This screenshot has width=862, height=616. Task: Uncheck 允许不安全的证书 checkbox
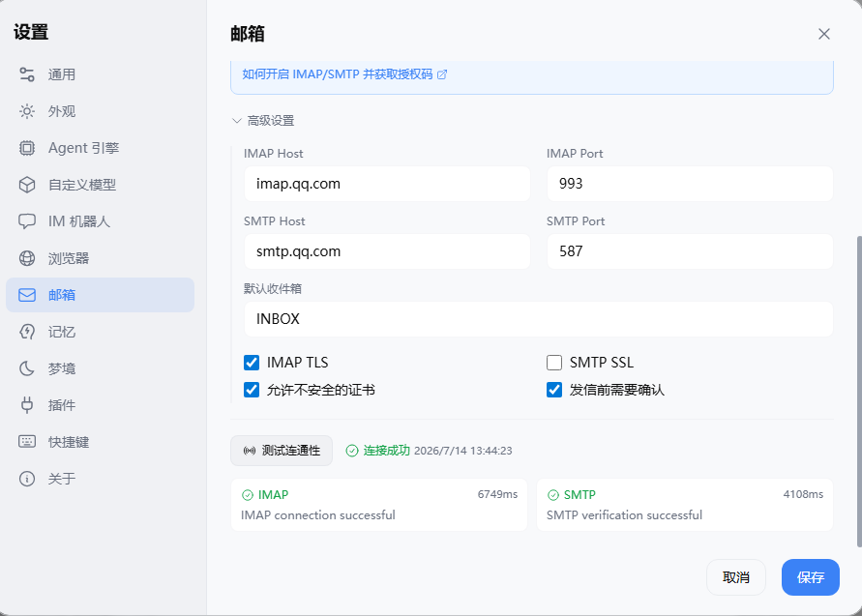point(252,390)
